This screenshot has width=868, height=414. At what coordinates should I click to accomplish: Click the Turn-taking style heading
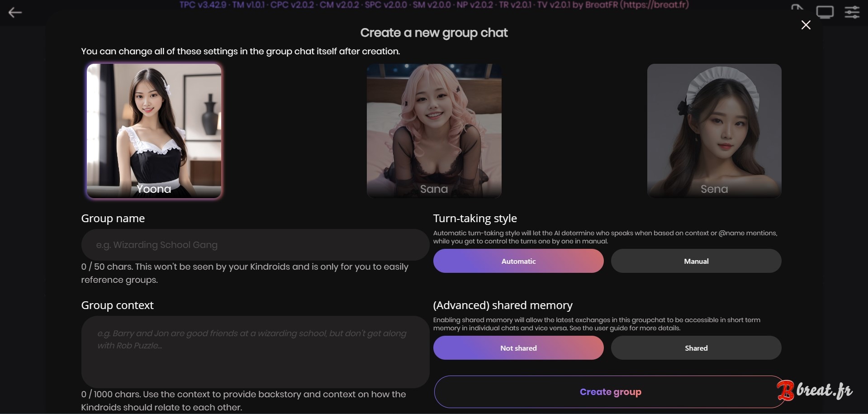coord(475,219)
